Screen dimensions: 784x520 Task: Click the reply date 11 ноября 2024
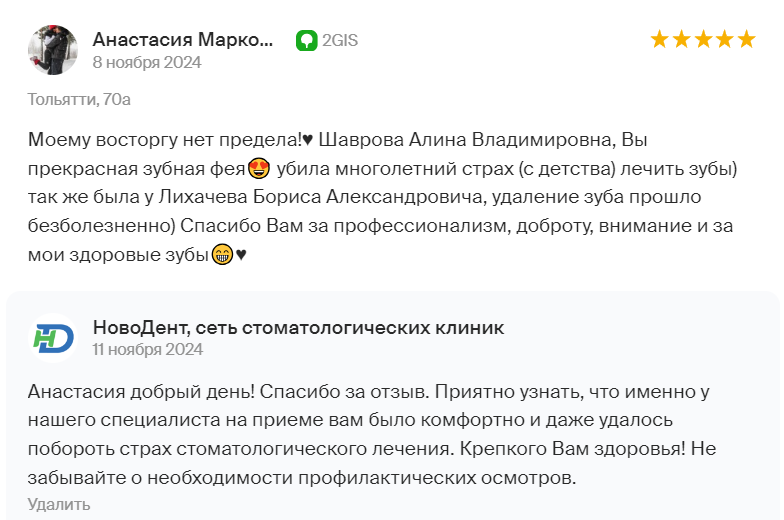click(x=148, y=350)
